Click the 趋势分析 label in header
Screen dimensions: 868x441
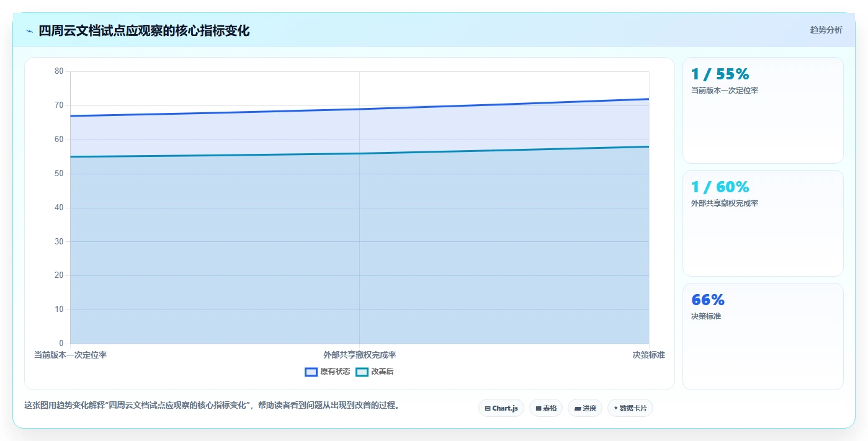coord(826,30)
